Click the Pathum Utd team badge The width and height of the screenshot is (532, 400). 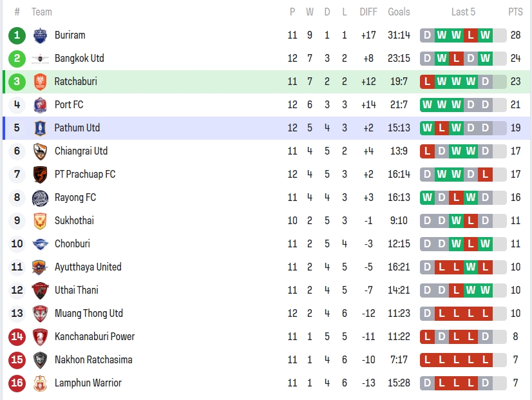tap(40, 128)
